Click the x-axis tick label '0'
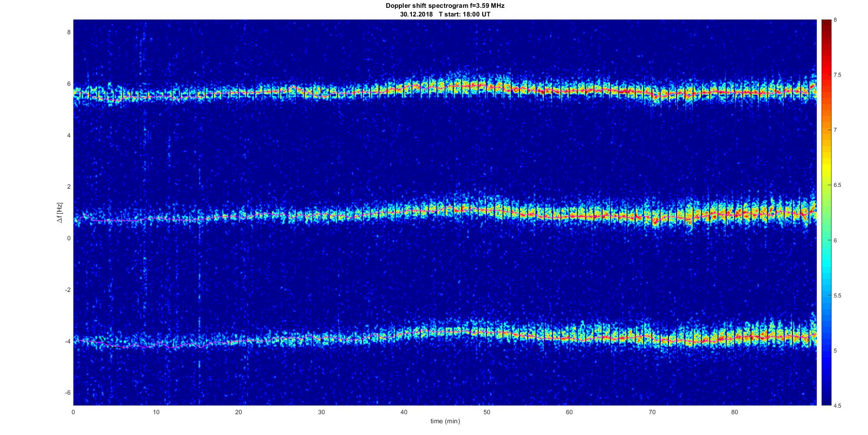Screen dimensions: 868x435 pos(73,412)
